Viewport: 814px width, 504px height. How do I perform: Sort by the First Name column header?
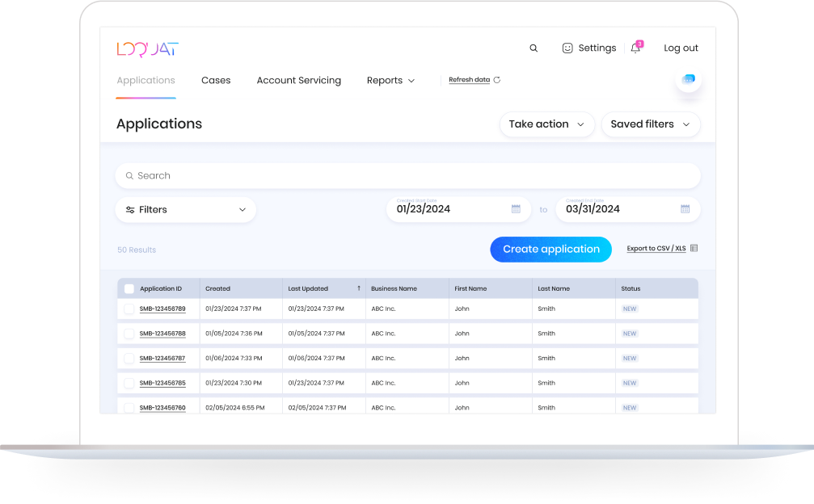(x=470, y=289)
